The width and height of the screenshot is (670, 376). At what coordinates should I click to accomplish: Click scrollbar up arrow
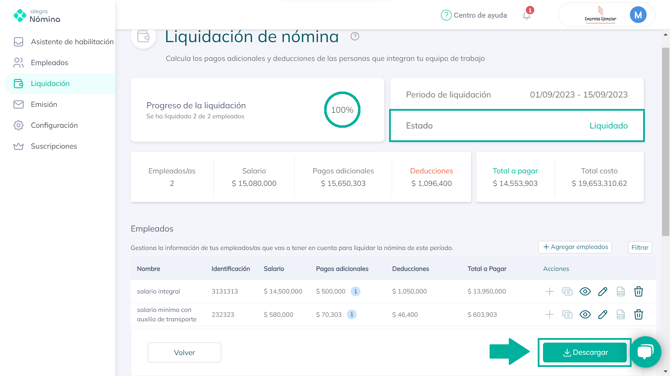click(665, 35)
